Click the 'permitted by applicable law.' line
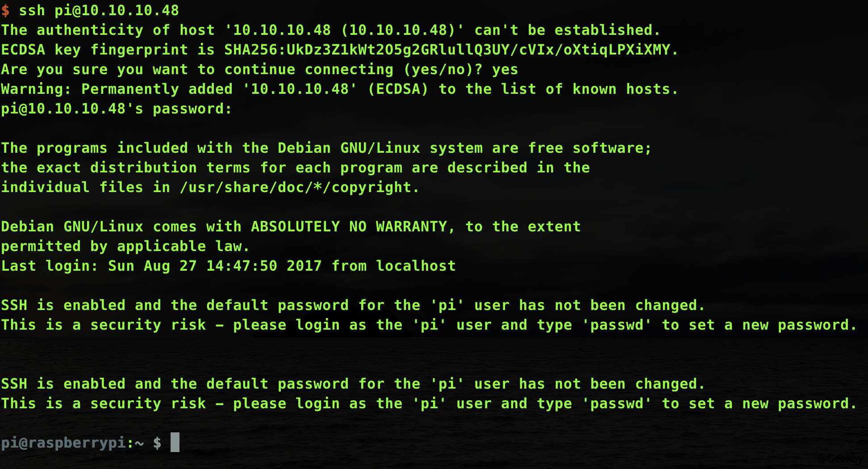Viewport: 868px width, 469px height. tap(125, 246)
